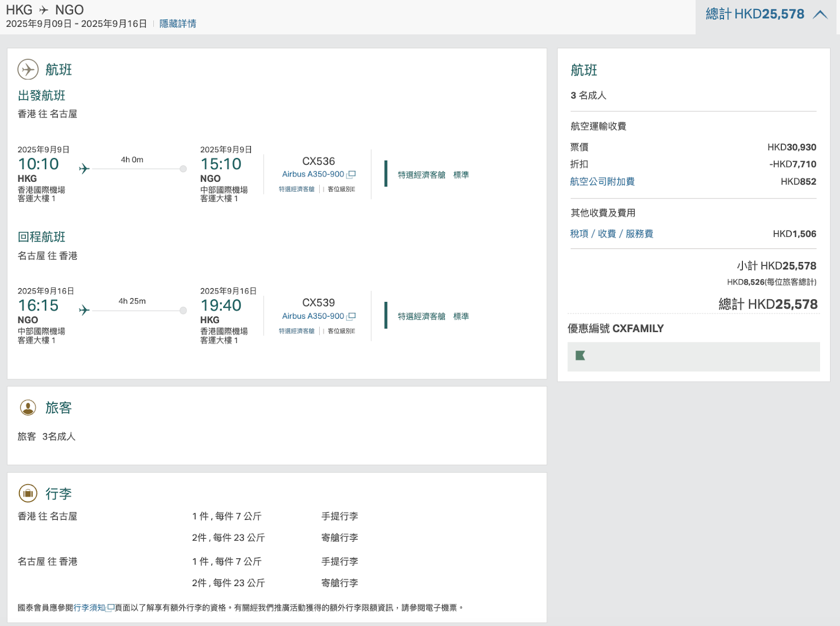840x626 pixels.
Task: Click external window icon next to CX536 aircraft
Action: [x=351, y=174]
